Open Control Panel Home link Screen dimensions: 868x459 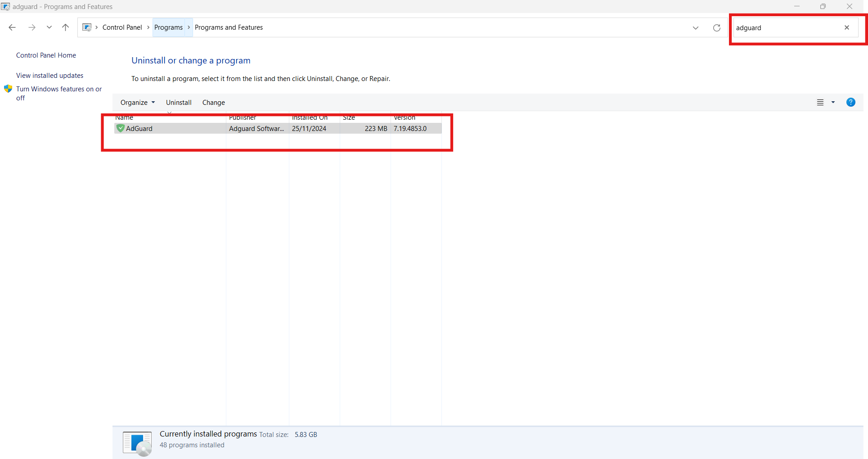point(46,55)
